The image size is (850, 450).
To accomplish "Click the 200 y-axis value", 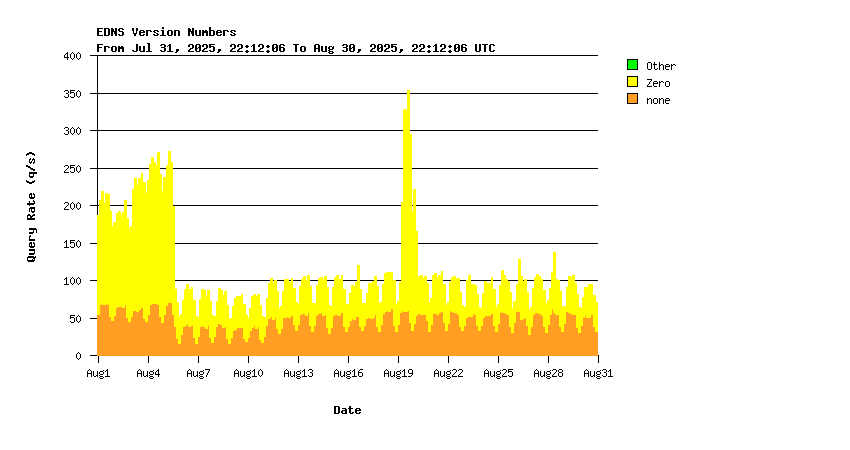I will pos(72,206).
